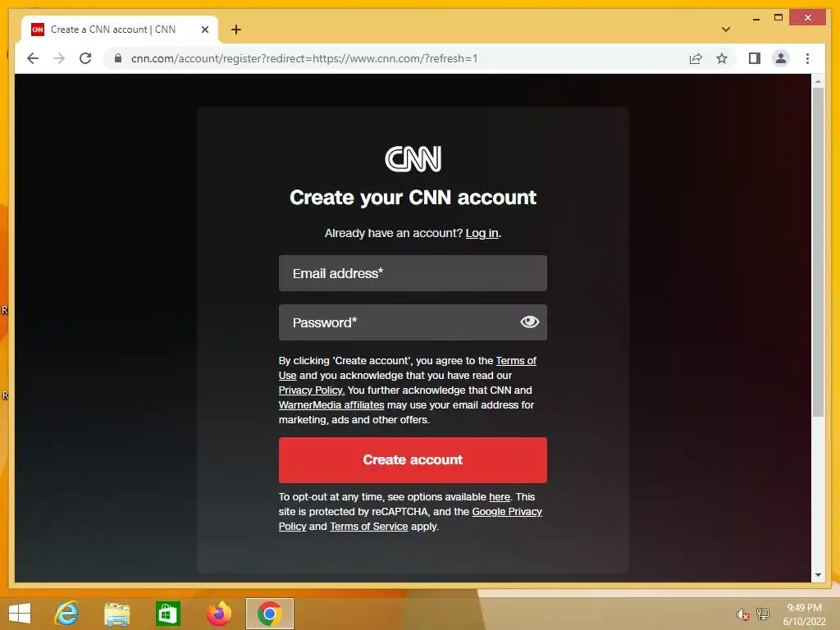This screenshot has width=840, height=630.
Task: Open the network tray icon
Action: click(x=762, y=614)
